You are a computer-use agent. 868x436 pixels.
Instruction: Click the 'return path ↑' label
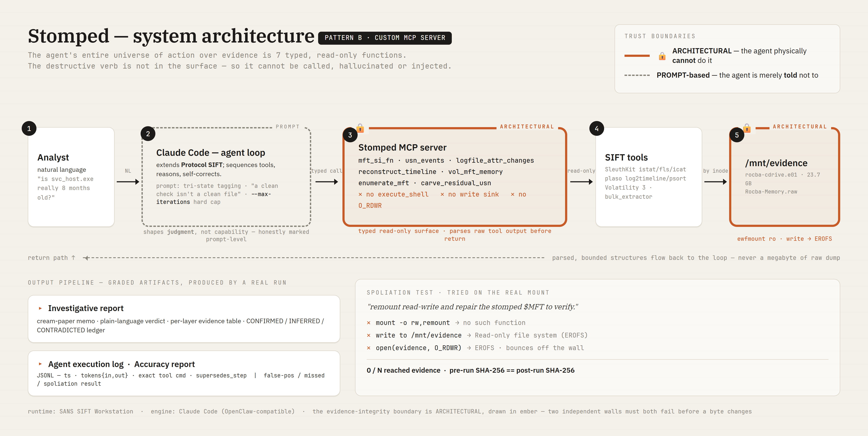[52, 258]
